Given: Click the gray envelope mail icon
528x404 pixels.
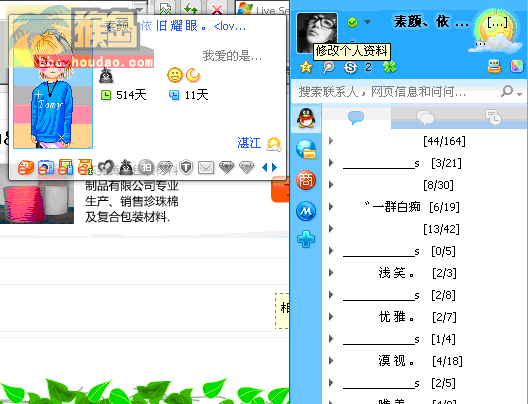Looking at the screenshot, I should [206, 167].
